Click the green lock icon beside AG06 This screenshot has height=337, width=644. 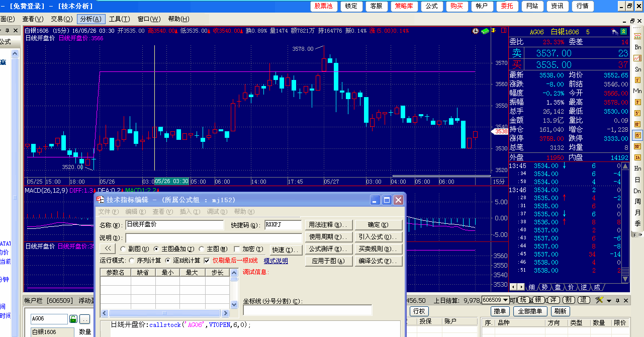tap(73, 319)
